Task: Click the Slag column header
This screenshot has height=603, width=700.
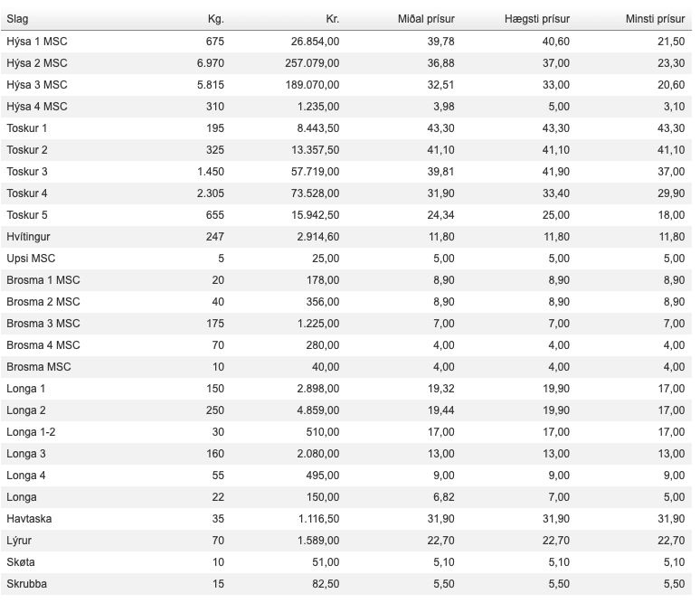Action: tap(17, 19)
